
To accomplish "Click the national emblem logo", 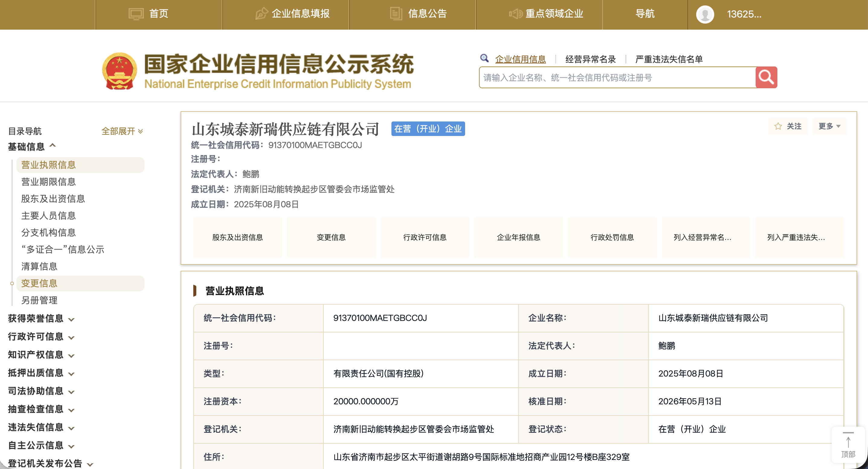I will 120,71.
